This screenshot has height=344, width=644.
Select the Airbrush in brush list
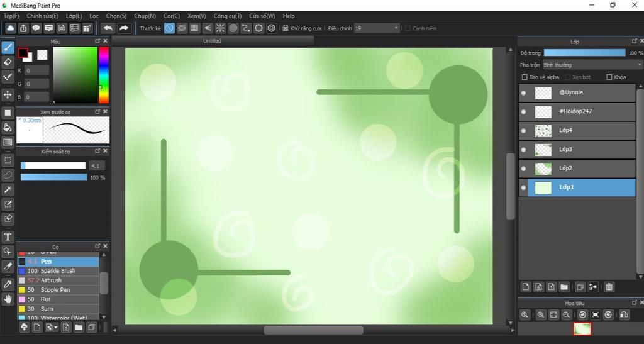point(58,280)
